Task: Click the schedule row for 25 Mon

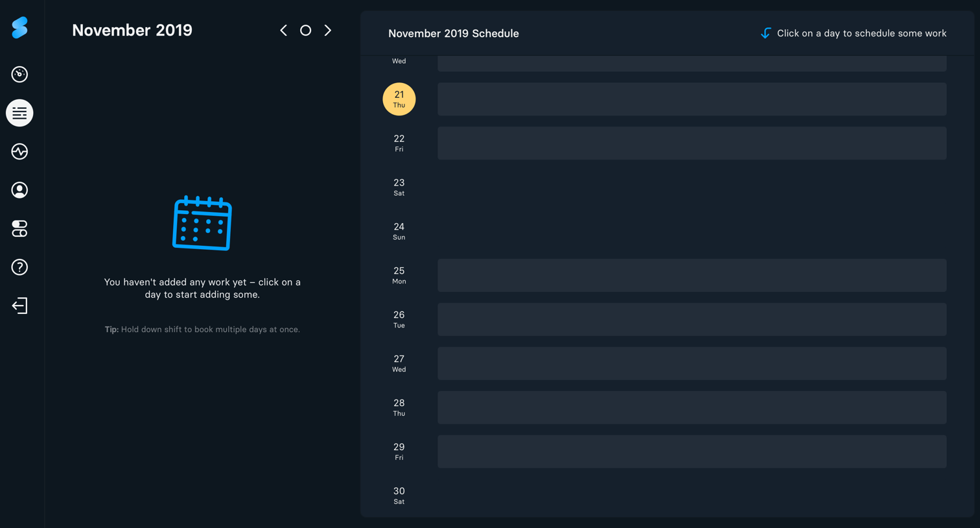Action: (692, 276)
